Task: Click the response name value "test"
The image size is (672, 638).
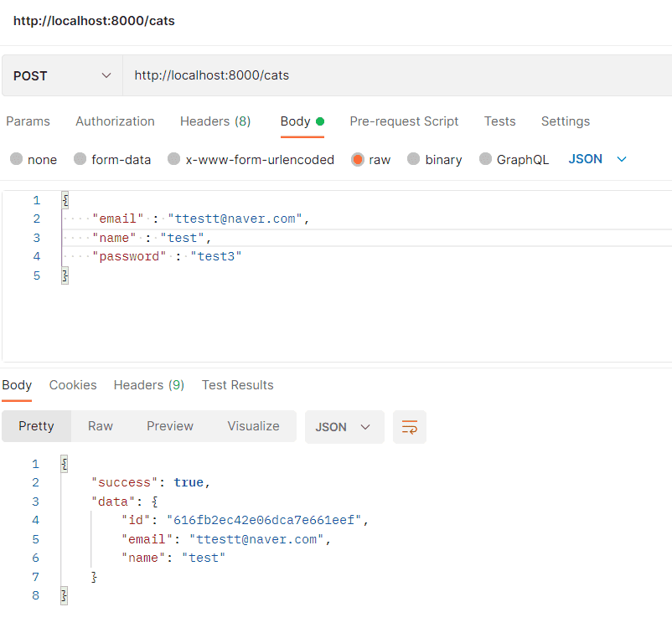Action: tap(204, 558)
